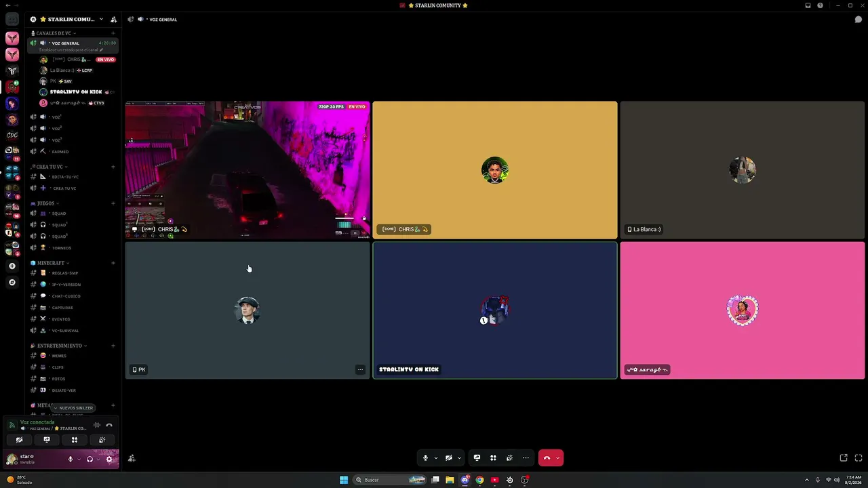Share screen from voice connected panel
The image size is (868, 488).
[x=47, y=440]
